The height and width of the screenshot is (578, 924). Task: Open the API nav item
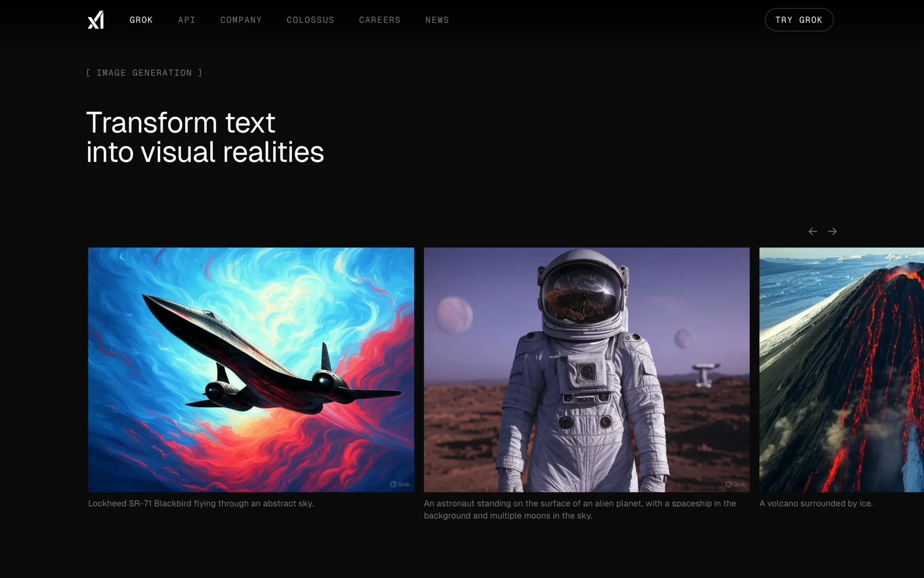tap(187, 20)
